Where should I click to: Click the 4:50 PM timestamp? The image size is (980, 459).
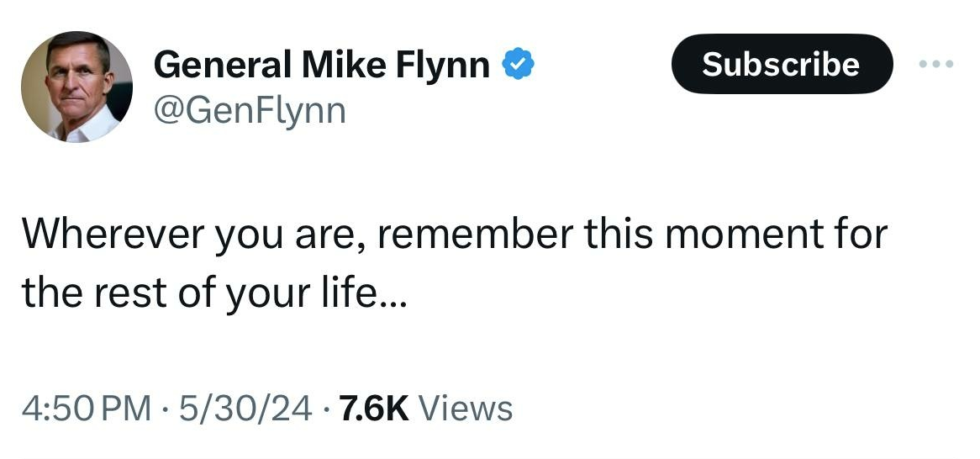click(x=87, y=409)
